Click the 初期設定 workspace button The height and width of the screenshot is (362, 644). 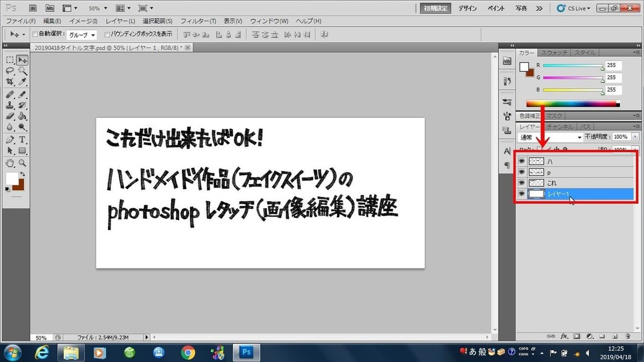(x=435, y=8)
